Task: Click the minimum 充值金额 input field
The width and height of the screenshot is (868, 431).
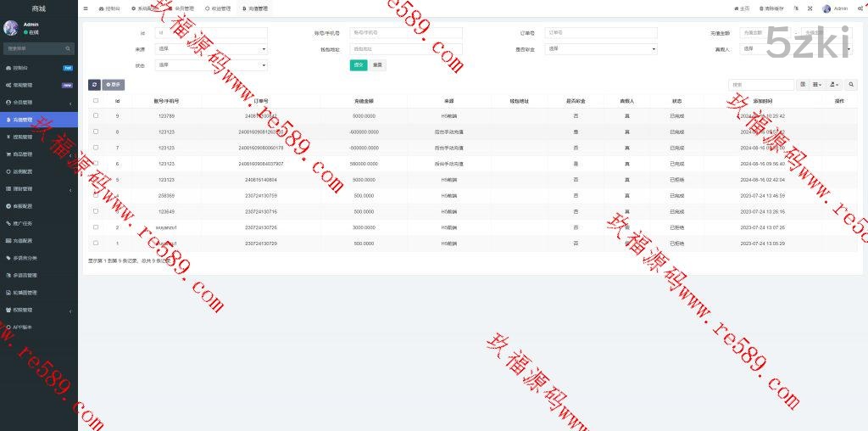Action: [765, 33]
